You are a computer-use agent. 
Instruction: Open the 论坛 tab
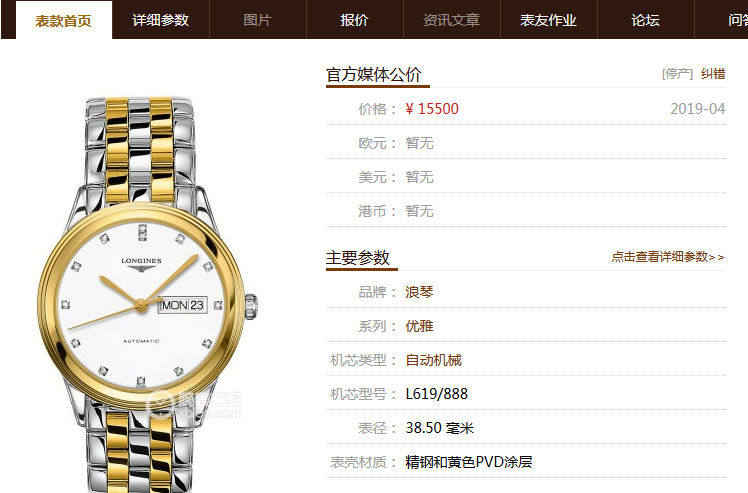coord(645,20)
